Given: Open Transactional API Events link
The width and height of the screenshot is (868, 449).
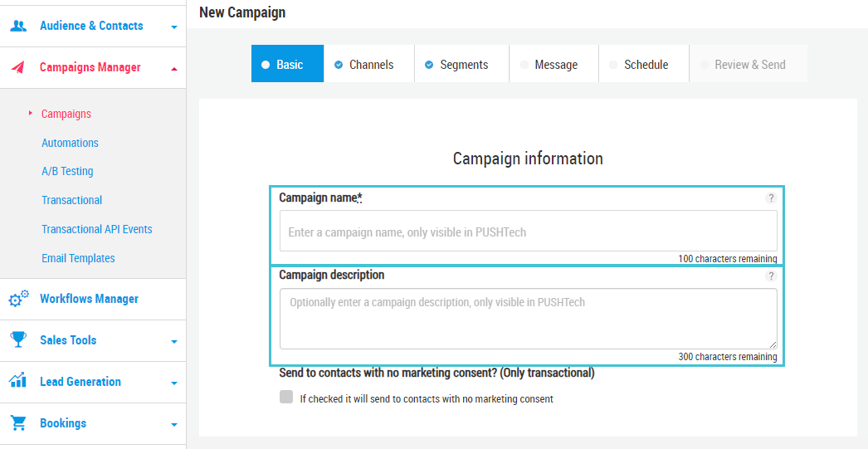Looking at the screenshot, I should coord(97,229).
